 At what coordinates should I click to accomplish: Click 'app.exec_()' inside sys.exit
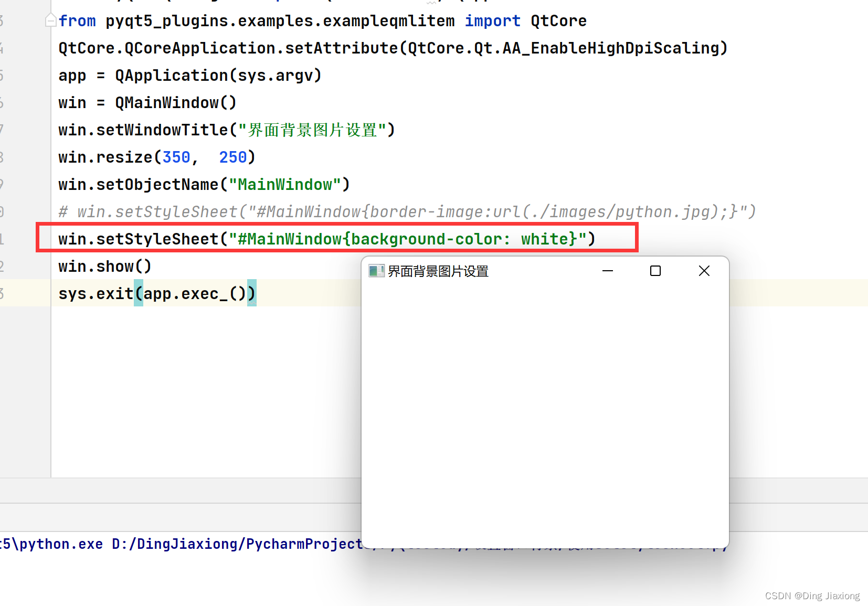pyautogui.click(x=195, y=294)
